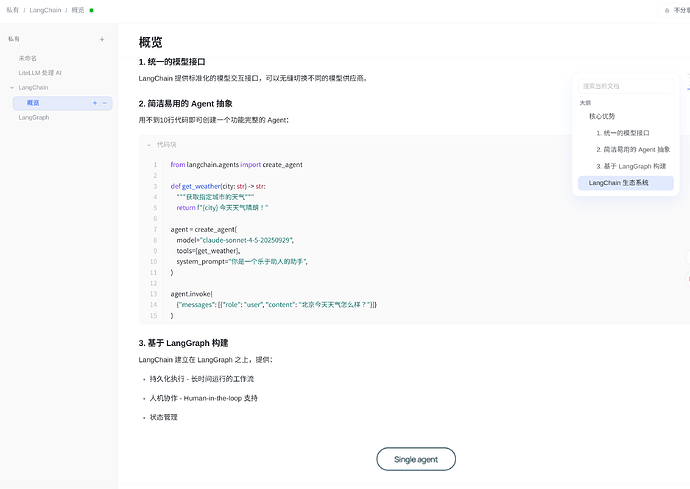Screen dimensions: 690x489
Task: Click heading 3. 基于 LangGraph 构建
Action: [x=183, y=343]
